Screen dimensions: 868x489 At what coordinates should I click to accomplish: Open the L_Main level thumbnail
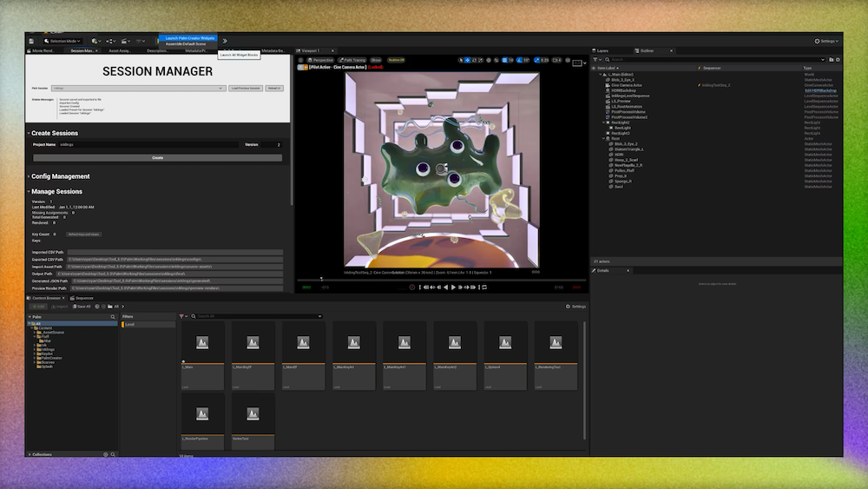click(x=202, y=347)
